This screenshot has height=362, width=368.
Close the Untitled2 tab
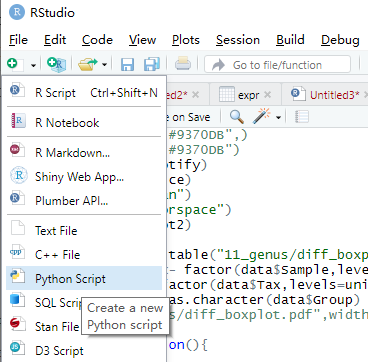coord(196,95)
